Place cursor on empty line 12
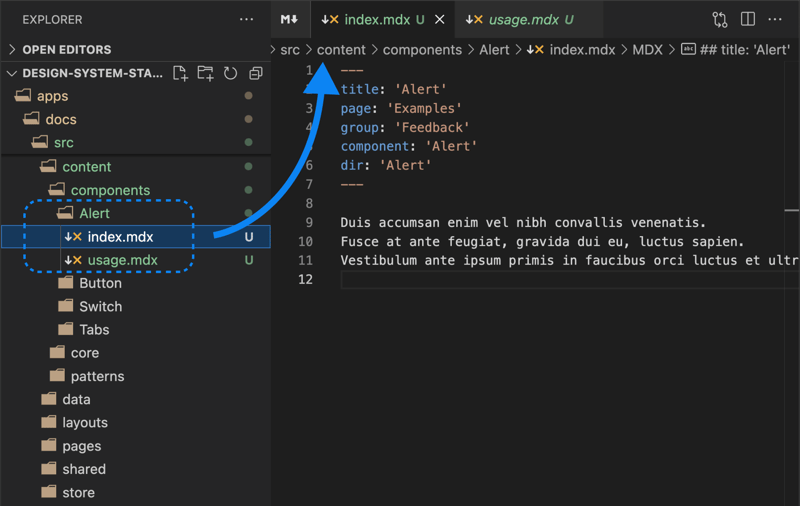The height and width of the screenshot is (506, 800). pyautogui.click(x=569, y=280)
